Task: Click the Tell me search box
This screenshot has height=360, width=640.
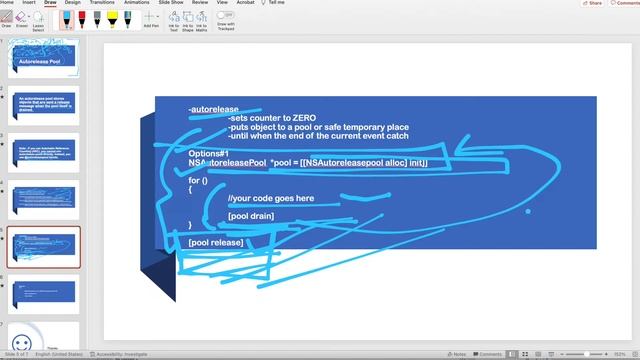Action: (273, 2)
